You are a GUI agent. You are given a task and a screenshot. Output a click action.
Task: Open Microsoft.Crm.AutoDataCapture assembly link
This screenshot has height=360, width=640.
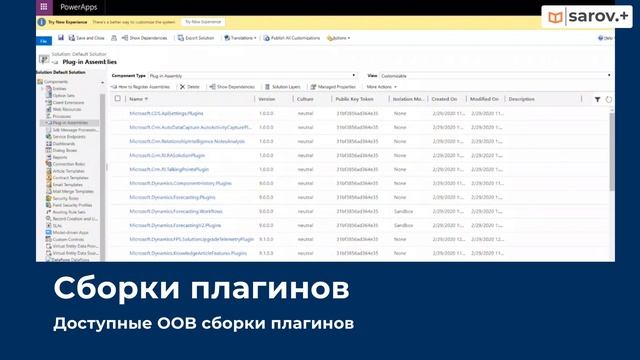pos(190,127)
